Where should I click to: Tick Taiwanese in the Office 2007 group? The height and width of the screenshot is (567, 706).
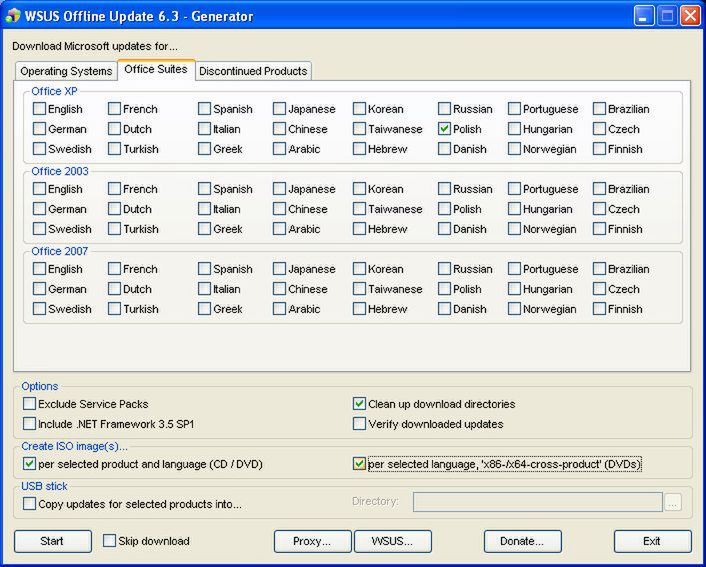coord(359,289)
